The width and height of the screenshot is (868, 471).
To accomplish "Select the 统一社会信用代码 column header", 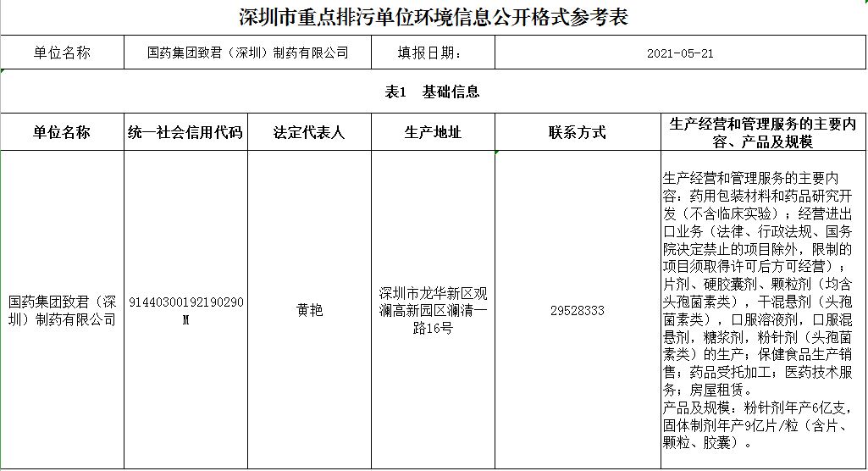I will [185, 133].
